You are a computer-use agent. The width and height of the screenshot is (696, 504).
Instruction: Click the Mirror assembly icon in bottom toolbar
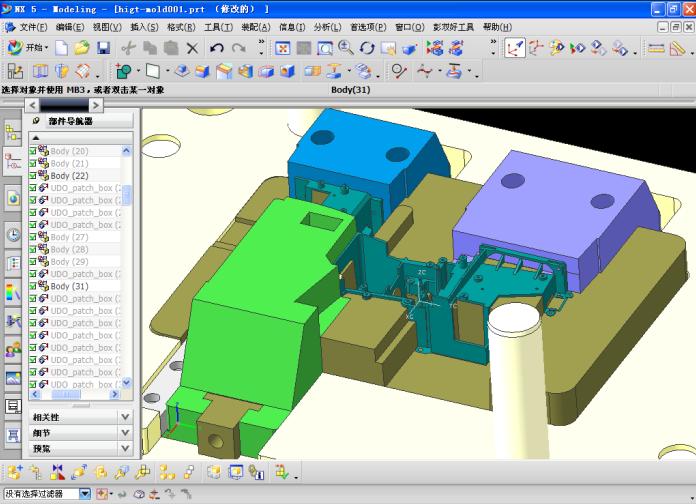56,472
